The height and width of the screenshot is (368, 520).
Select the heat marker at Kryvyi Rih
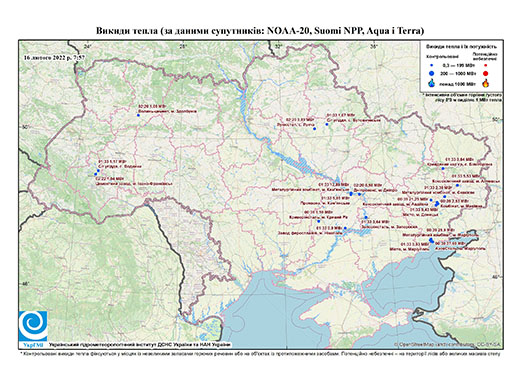[x=319, y=221]
